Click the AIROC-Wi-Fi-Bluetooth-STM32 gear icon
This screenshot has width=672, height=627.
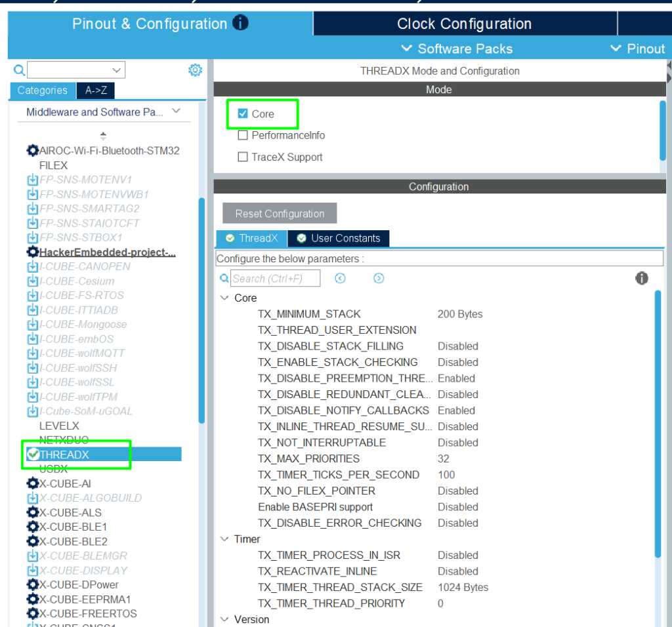[x=32, y=151]
